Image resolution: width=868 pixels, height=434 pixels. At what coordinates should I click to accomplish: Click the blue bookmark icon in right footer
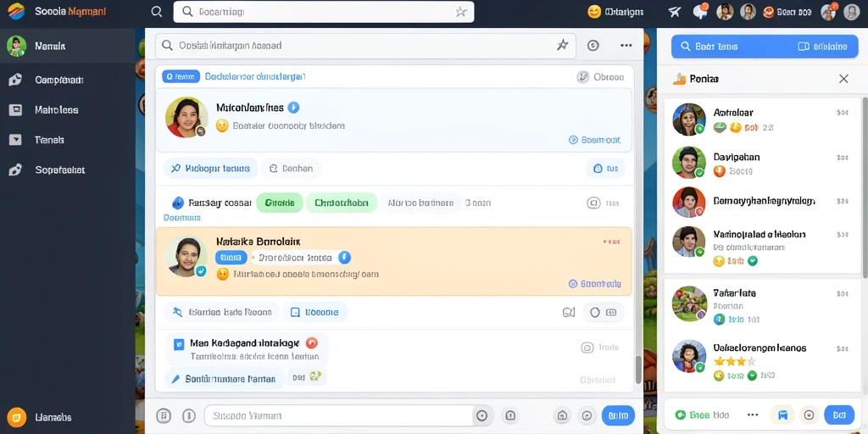[782, 415]
